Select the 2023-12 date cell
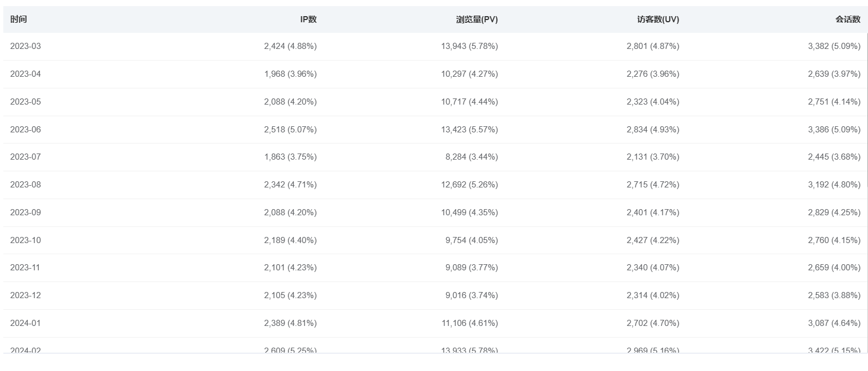 pyautogui.click(x=26, y=295)
